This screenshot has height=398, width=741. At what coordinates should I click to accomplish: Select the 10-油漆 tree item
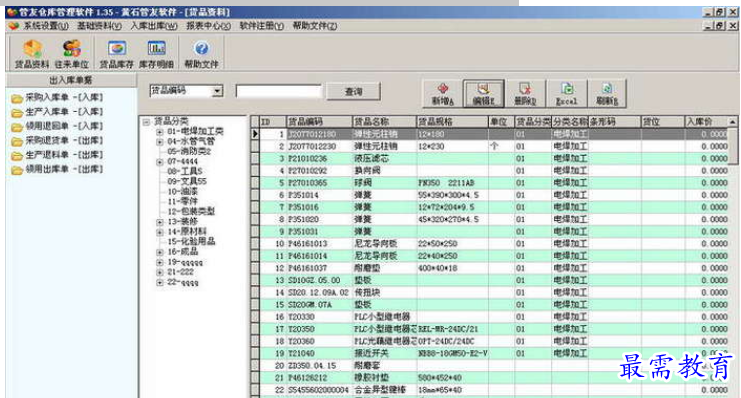click(x=182, y=192)
